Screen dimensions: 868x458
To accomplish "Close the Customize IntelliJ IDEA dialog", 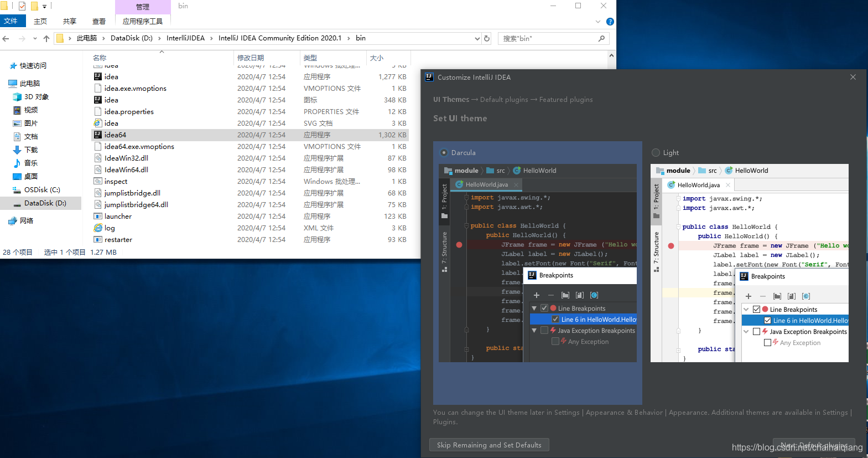I will click(853, 77).
